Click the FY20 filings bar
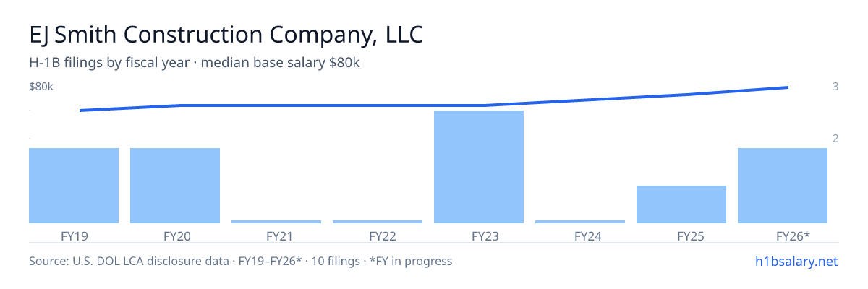This screenshot has width=868, height=289. click(x=175, y=186)
